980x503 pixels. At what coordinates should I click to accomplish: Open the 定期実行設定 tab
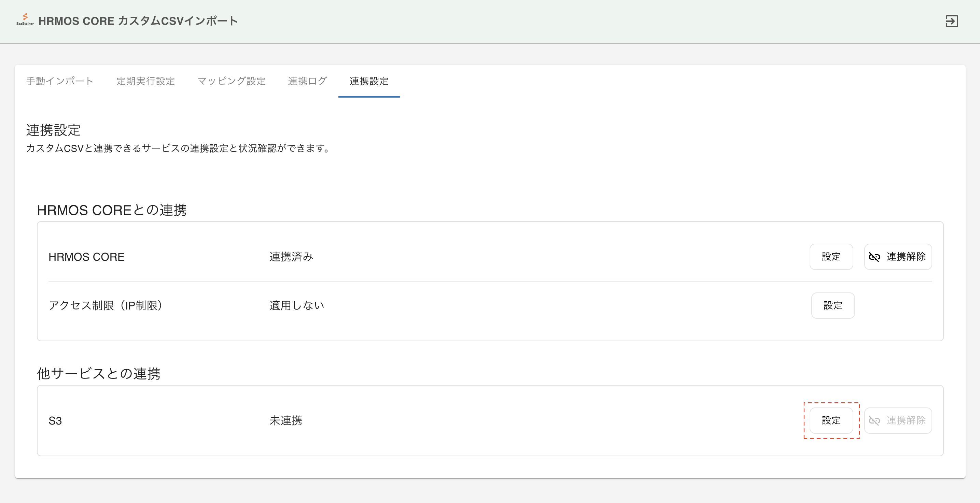coord(145,81)
